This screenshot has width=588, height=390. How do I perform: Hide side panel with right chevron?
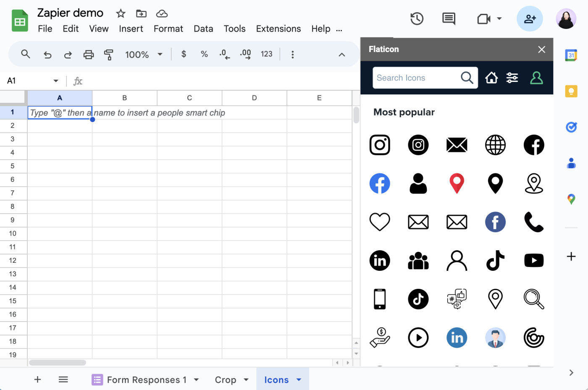click(571, 372)
